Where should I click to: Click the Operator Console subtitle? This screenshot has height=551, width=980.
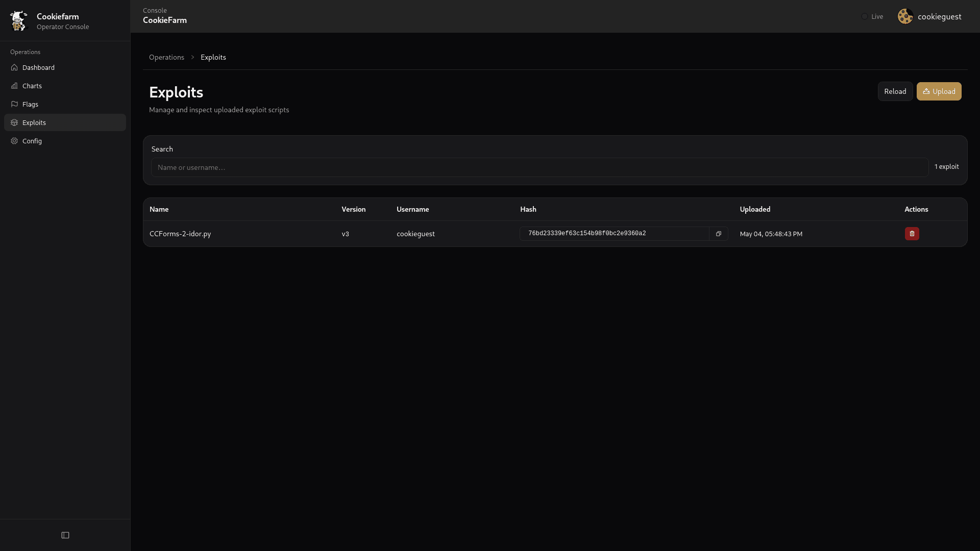[63, 27]
